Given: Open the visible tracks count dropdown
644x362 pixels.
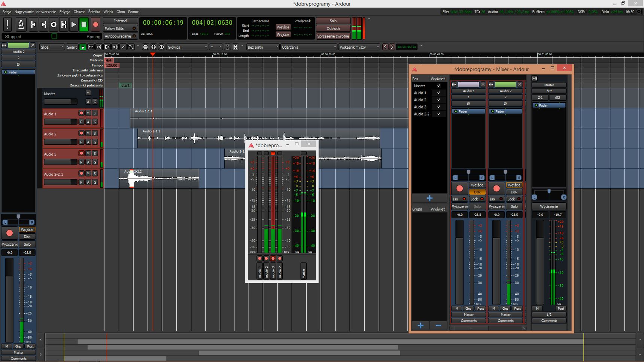Looking at the screenshot, I should coord(216,47).
